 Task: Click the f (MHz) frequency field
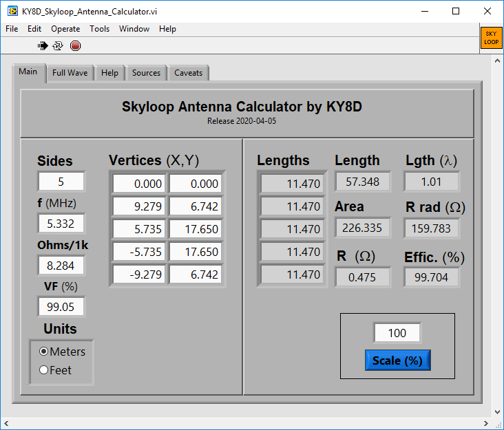tap(61, 224)
